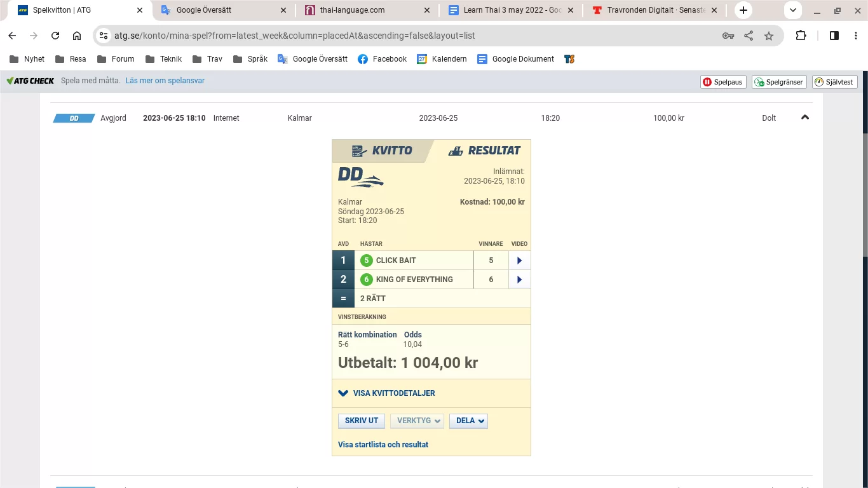Switch to Google Översätt tab
Screen dimensions: 868x488
[224, 10]
